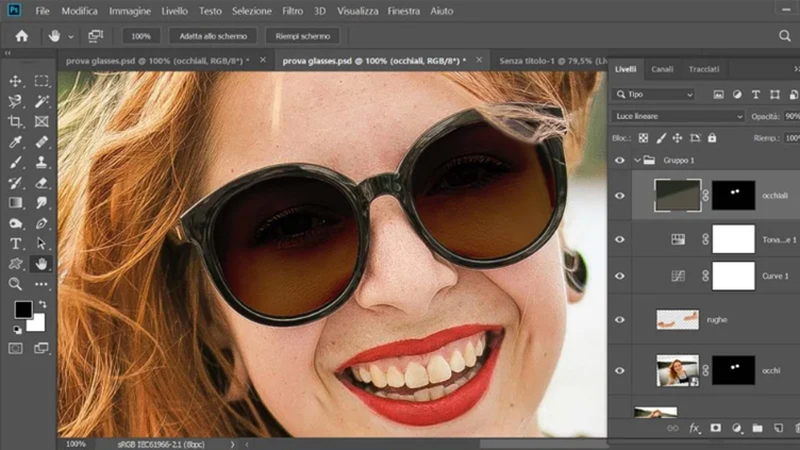Select the Healing Brush tool
Image resolution: width=800 pixels, height=450 pixels.
point(41,142)
